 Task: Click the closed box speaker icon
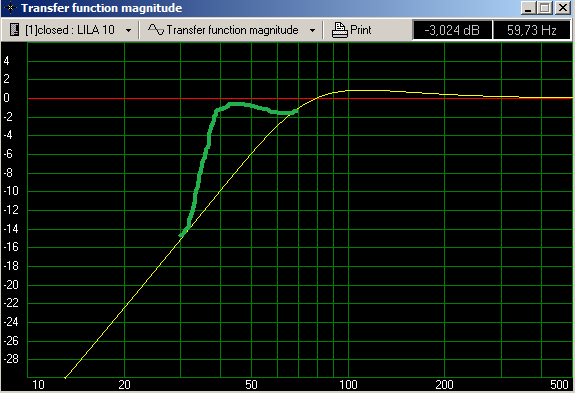click(14, 30)
